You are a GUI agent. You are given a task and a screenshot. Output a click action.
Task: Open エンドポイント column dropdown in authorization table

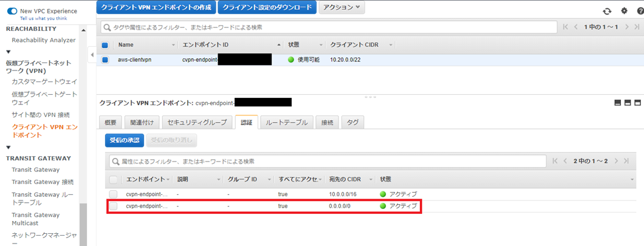(x=168, y=179)
